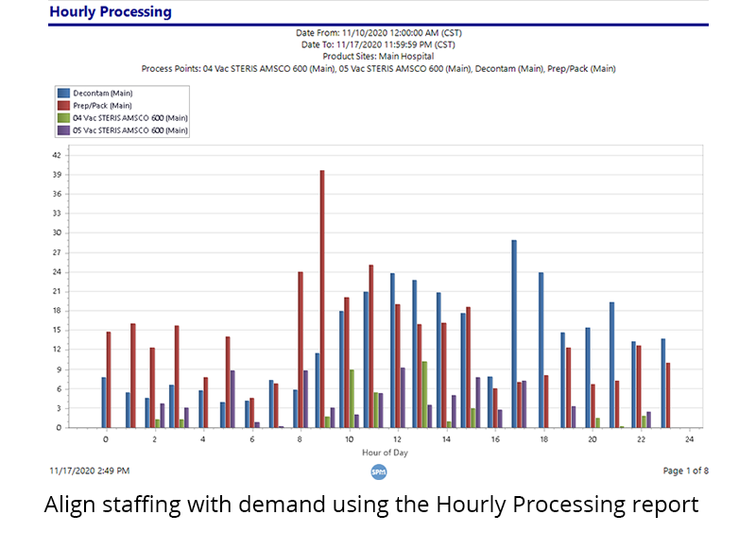Click the y-axis value 15
756x549 pixels.
pyautogui.click(x=57, y=330)
